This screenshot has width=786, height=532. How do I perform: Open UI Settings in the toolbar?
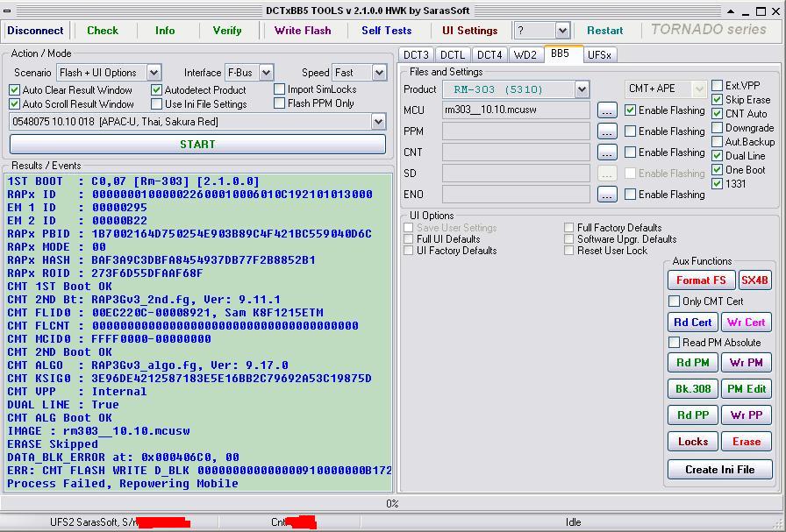click(469, 31)
